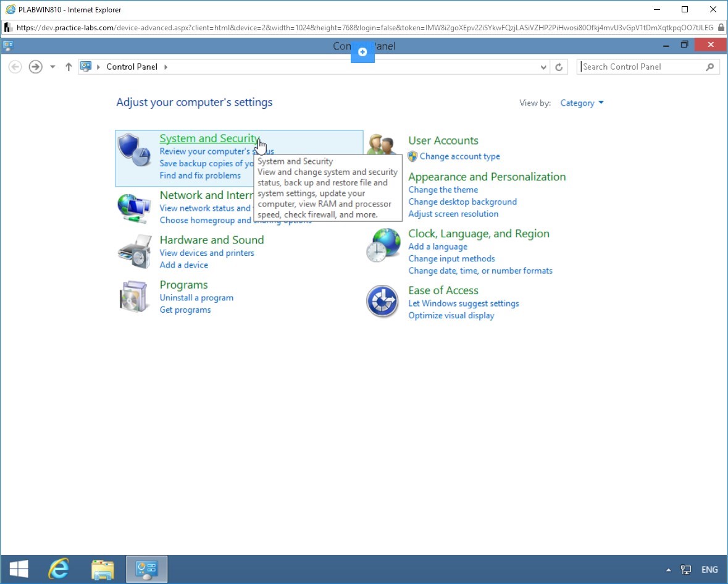Click Change account type

click(x=460, y=156)
